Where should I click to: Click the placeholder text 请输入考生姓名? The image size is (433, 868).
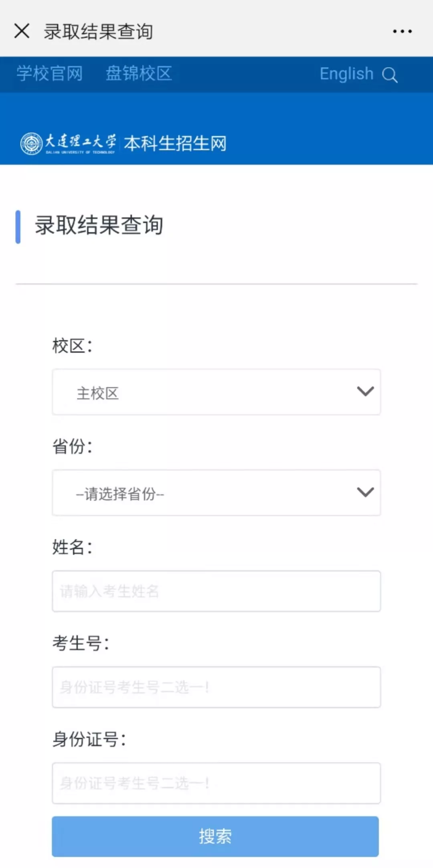coord(109,591)
